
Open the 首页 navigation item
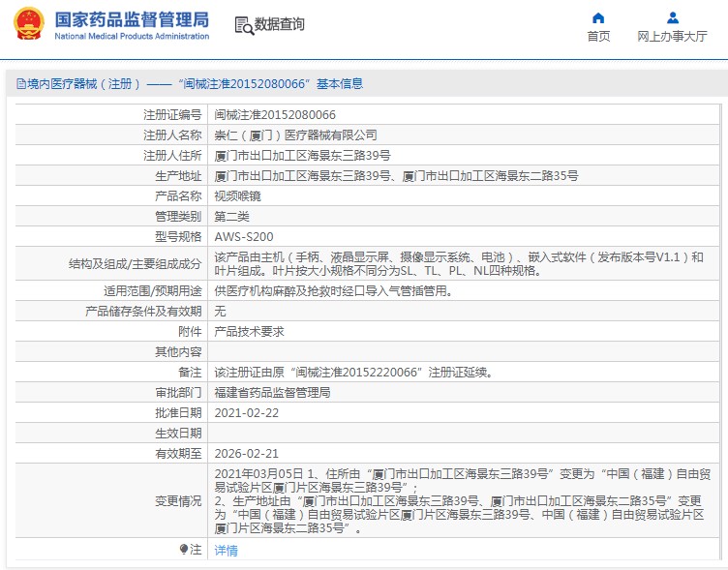598,36
